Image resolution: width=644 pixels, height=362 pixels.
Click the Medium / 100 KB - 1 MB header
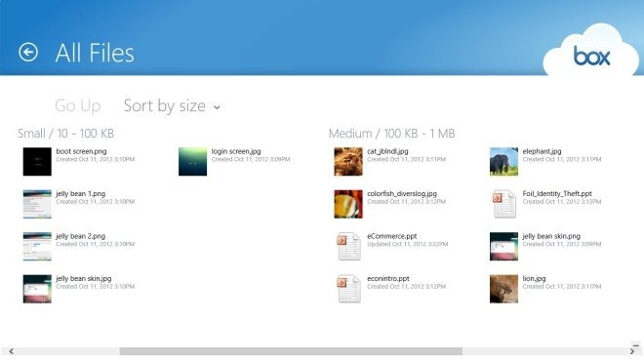(392, 134)
